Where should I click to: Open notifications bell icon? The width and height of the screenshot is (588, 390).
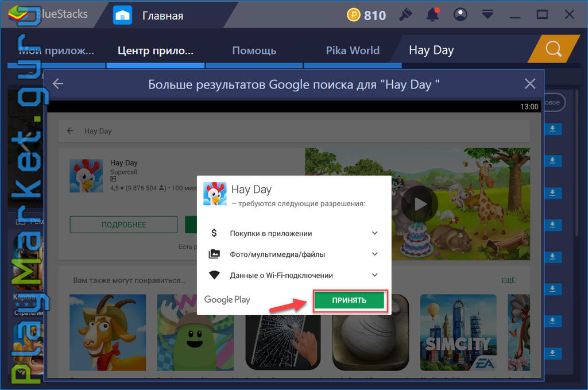432,15
